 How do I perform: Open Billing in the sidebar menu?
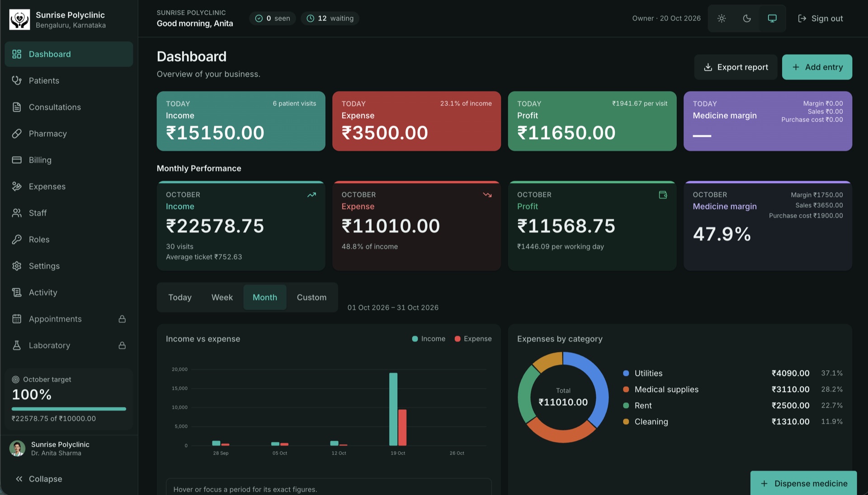[69, 160]
